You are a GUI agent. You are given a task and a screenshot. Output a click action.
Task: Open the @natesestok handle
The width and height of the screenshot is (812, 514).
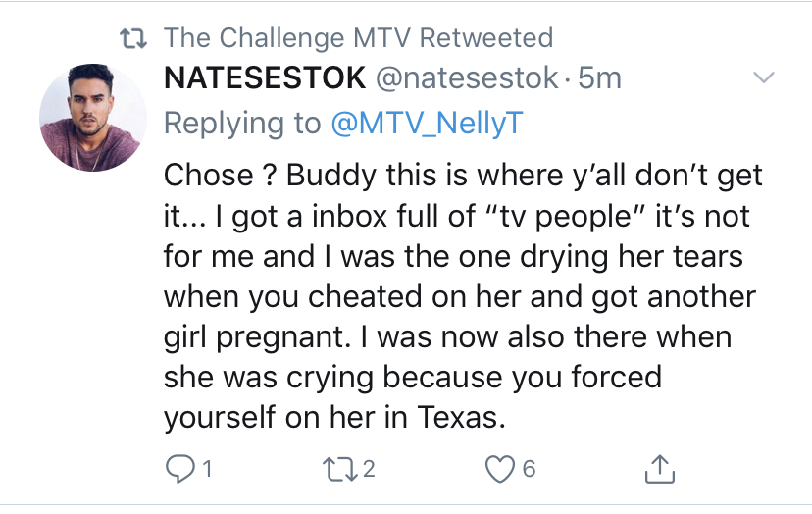point(467,77)
